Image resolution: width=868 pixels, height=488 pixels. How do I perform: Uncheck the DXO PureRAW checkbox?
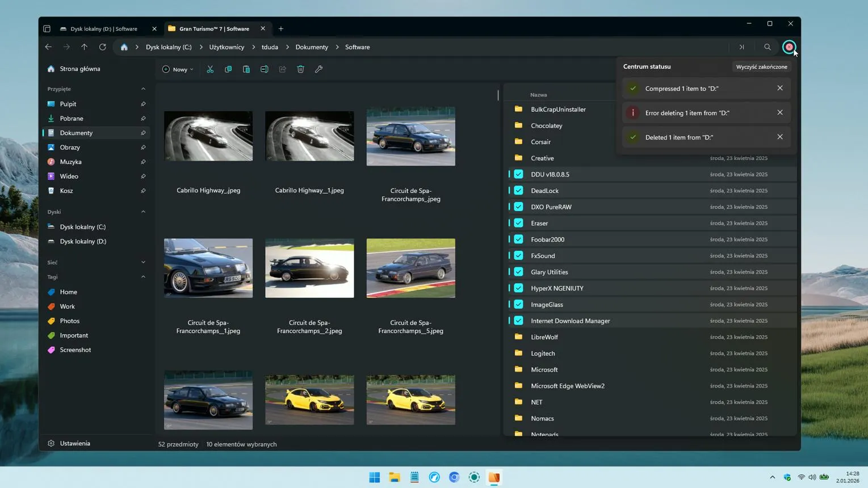click(x=519, y=207)
